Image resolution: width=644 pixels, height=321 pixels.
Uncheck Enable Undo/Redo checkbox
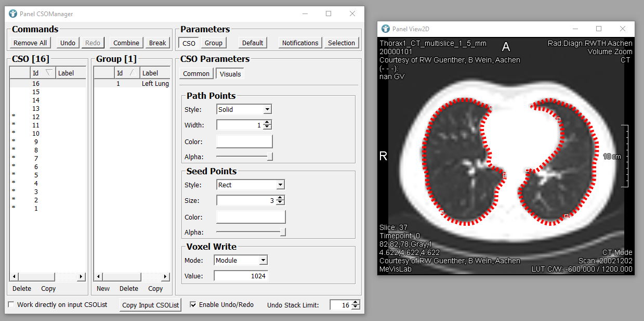click(x=193, y=304)
